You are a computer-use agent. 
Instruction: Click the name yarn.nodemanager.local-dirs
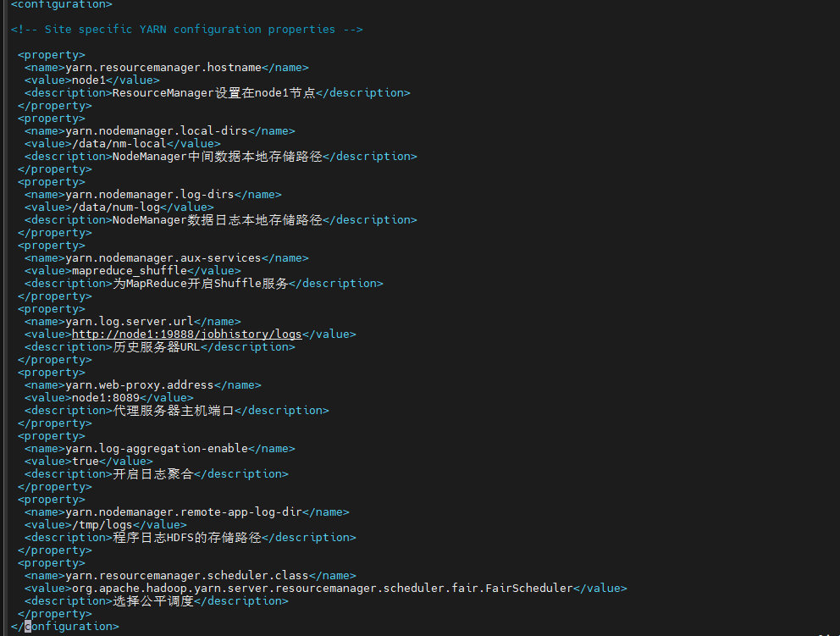coord(157,131)
